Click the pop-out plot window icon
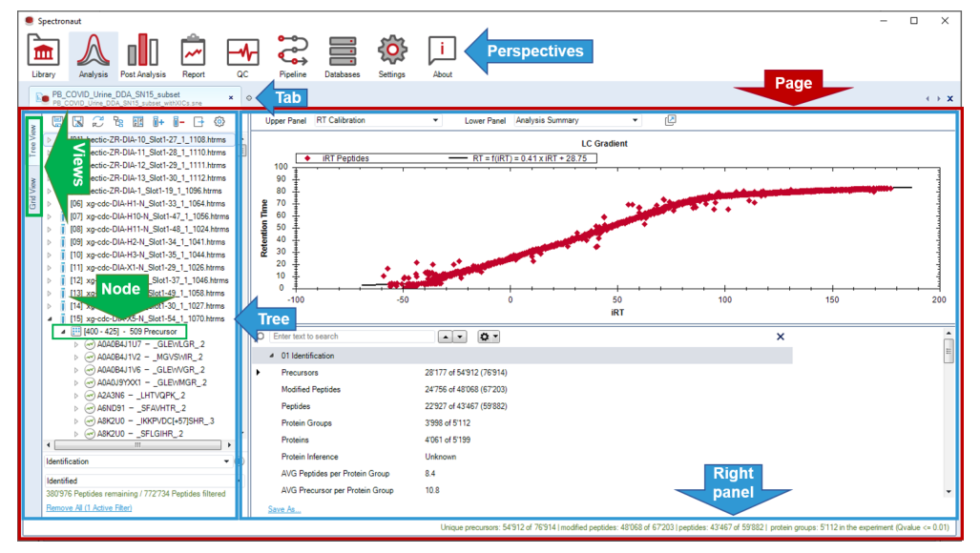This screenshot has height=553, width=980. (x=670, y=120)
